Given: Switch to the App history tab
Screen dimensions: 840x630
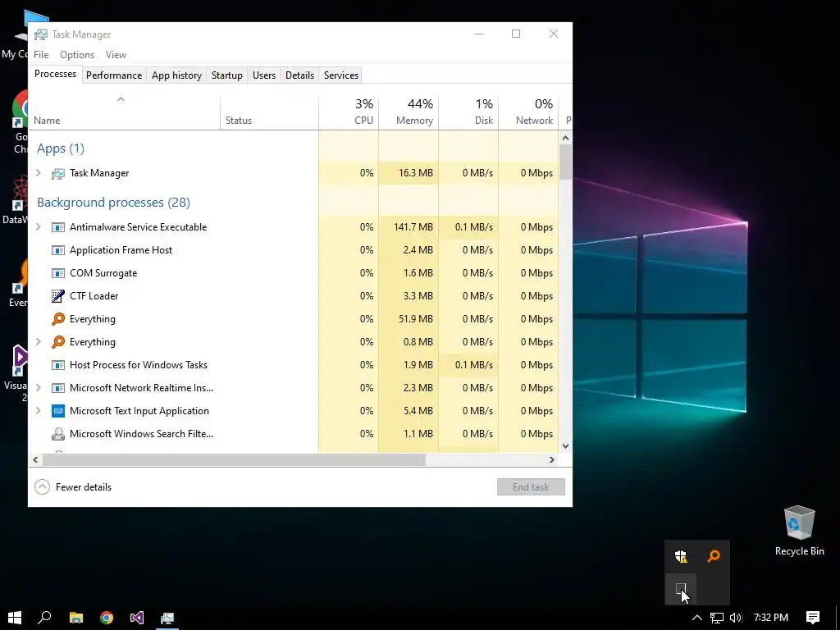Looking at the screenshot, I should pos(177,75).
